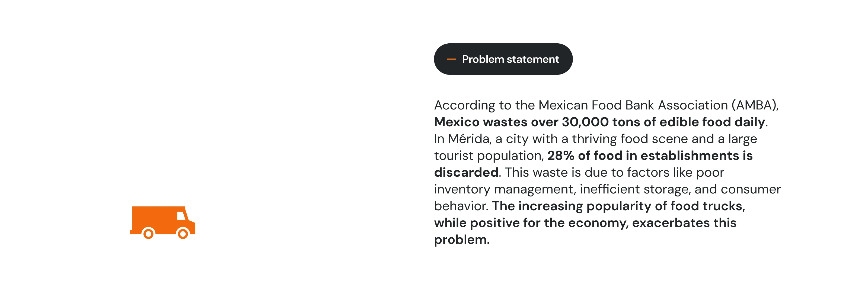The image size is (868, 291).
Task: Select the Problem statement pill label
Action: click(510, 59)
